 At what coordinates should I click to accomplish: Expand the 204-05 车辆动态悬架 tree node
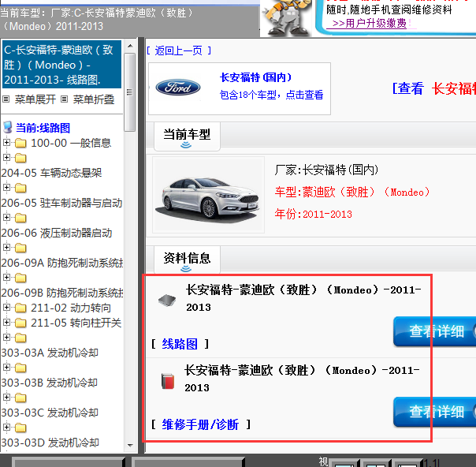[6, 157]
